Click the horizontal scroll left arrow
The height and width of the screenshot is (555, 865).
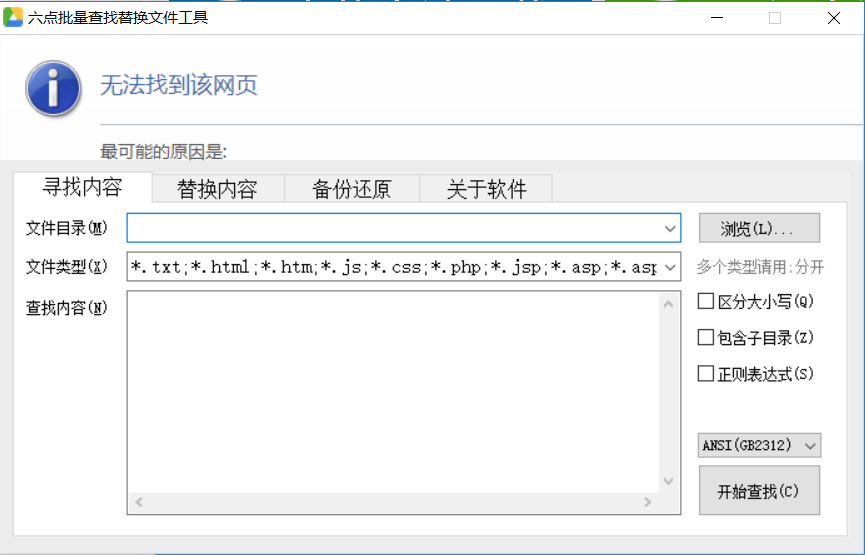pyautogui.click(x=139, y=502)
